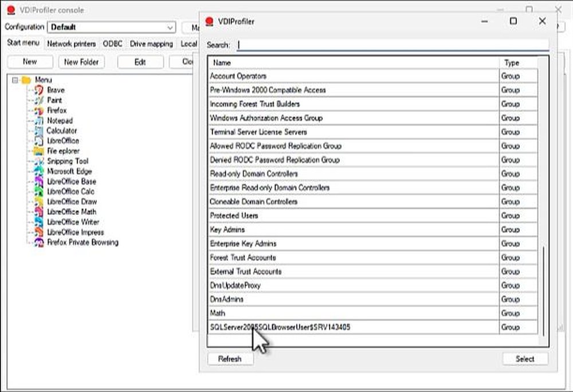Click the LibreOffice Calc icon
The height and width of the screenshot is (392, 573).
(x=39, y=191)
